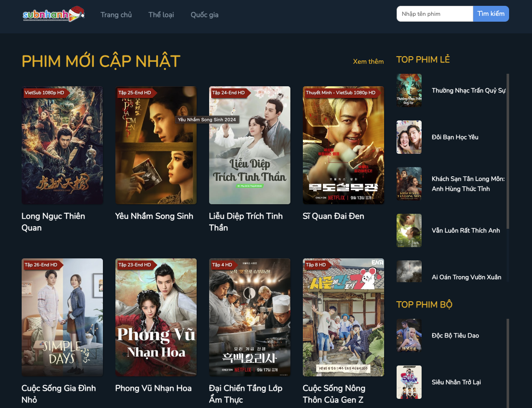Click the Đại Chiến Tầng Lớp Ẩm Thực title

(x=246, y=394)
